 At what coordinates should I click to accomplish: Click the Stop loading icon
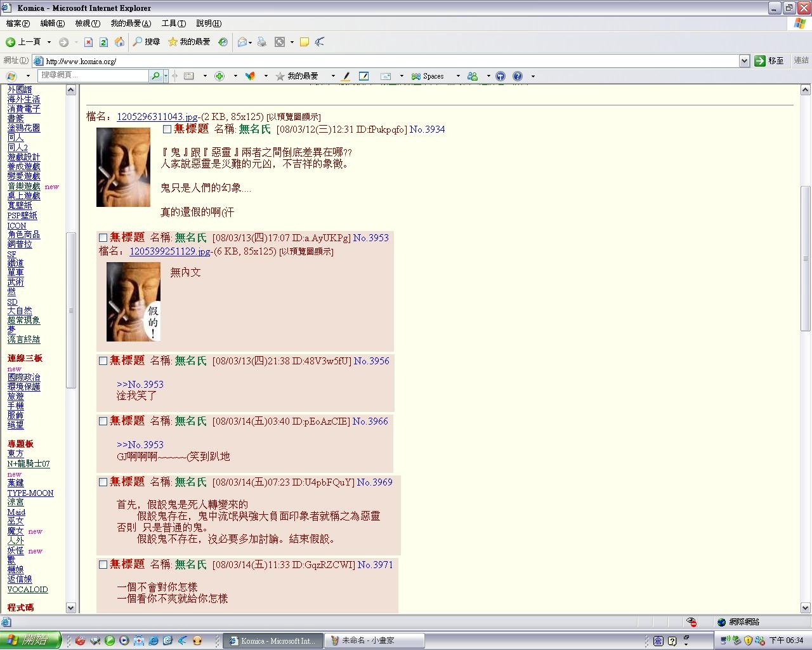pyautogui.click(x=88, y=42)
